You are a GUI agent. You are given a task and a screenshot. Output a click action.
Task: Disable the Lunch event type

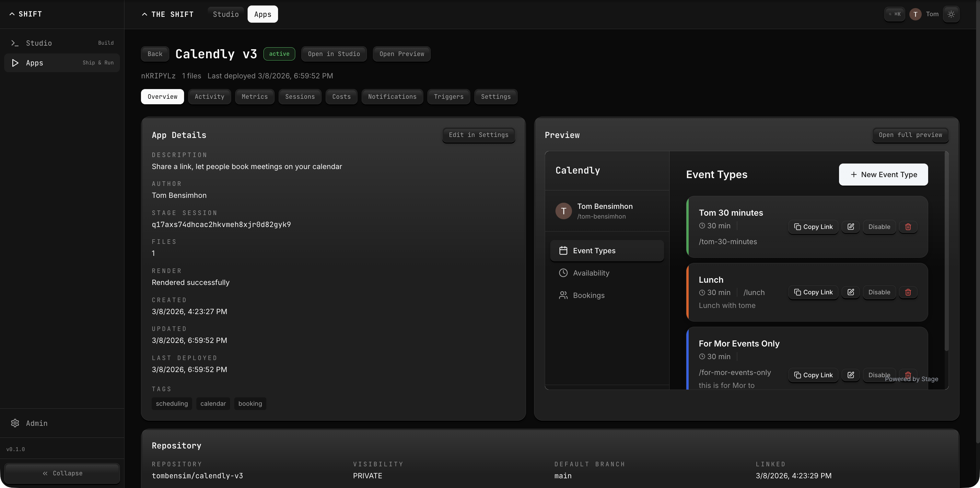(879, 292)
